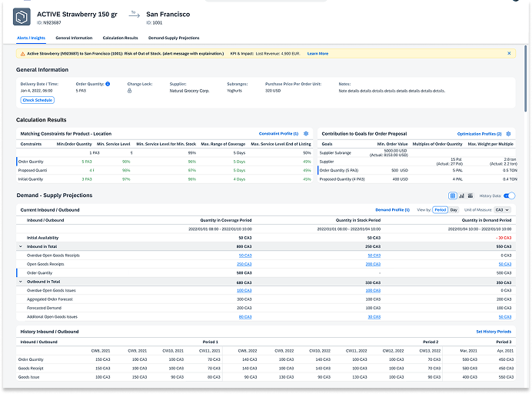Open Overdue Open Goods Receipts coverage 50 CA3 link
532x394 pixels.
coord(245,255)
